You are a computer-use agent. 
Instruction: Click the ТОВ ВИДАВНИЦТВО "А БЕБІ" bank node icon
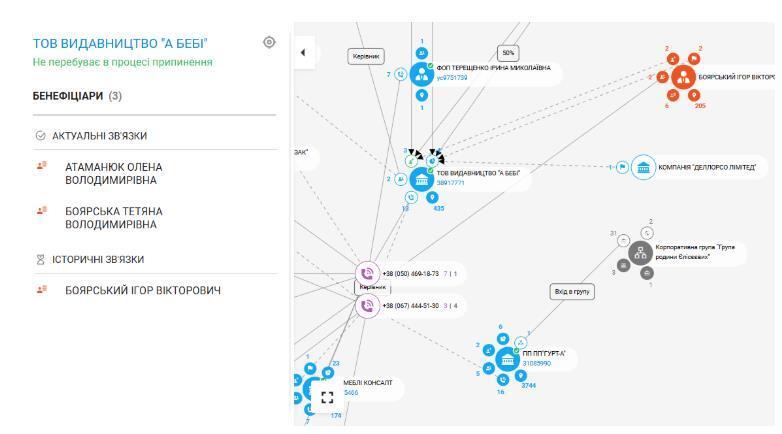click(x=422, y=179)
